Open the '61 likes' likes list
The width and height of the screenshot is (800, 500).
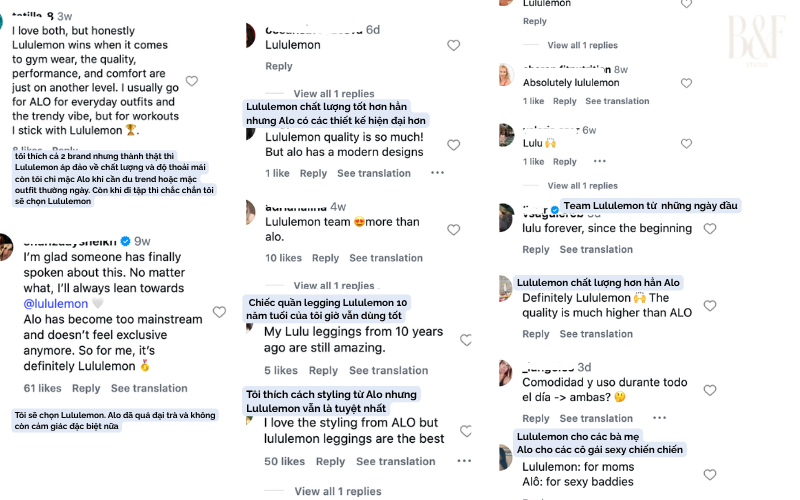(43, 388)
